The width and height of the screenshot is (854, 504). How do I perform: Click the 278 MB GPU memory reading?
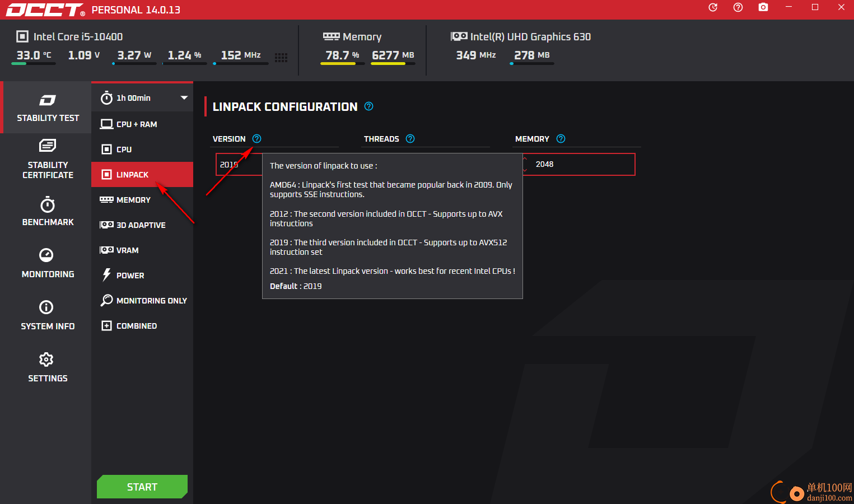532,55
